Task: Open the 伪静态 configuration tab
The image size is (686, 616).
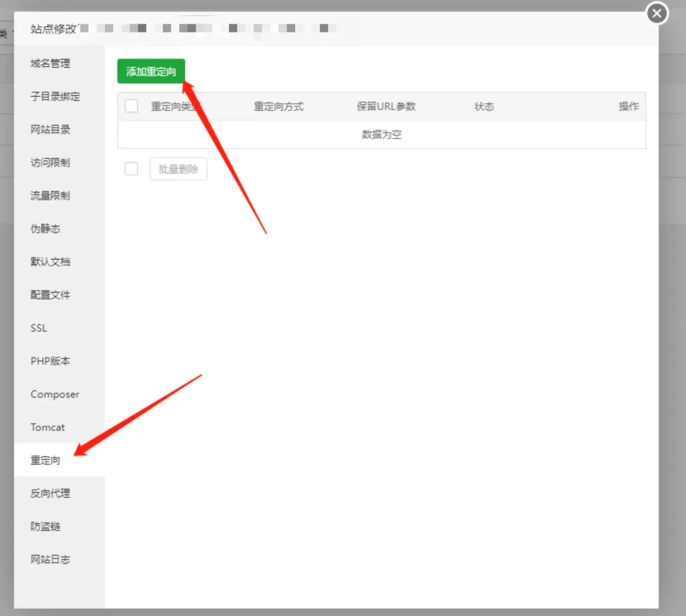Action: [45, 229]
